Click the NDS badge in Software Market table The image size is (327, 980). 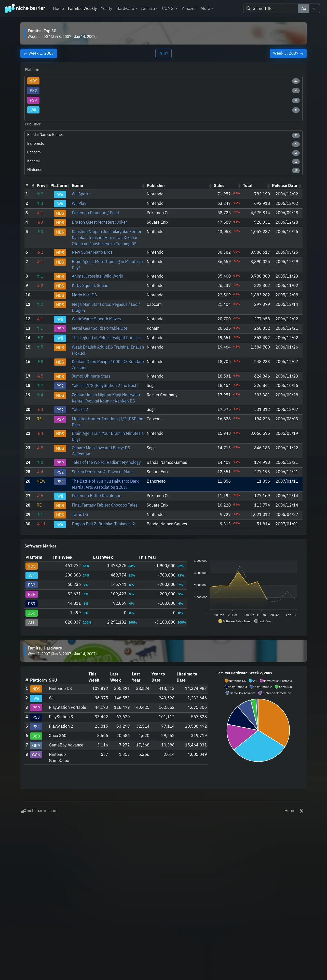click(32, 566)
